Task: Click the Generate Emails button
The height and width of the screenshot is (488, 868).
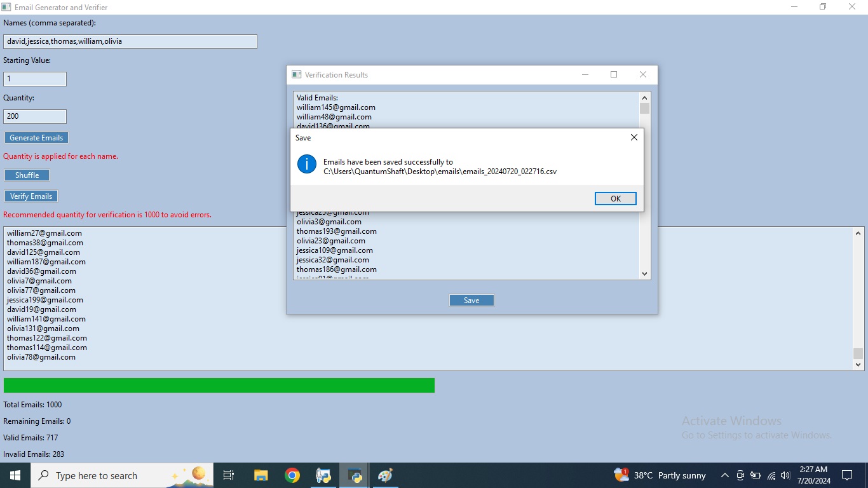Action: [36, 138]
